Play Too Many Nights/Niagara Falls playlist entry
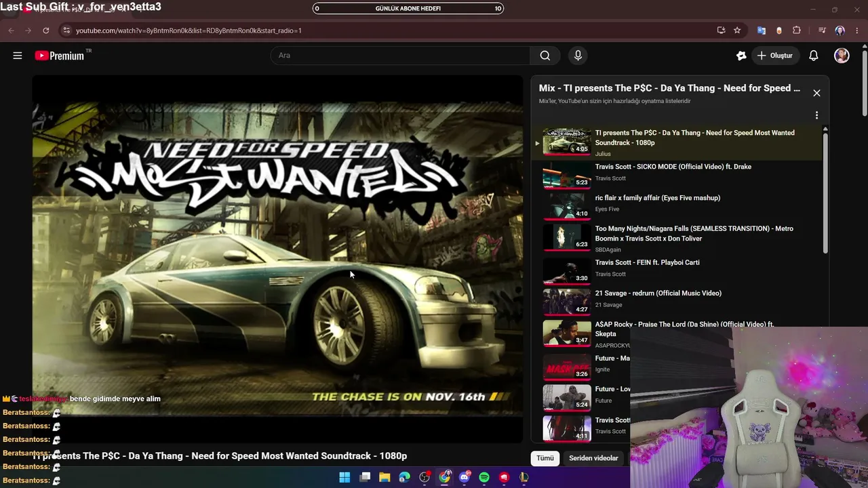 point(678,238)
